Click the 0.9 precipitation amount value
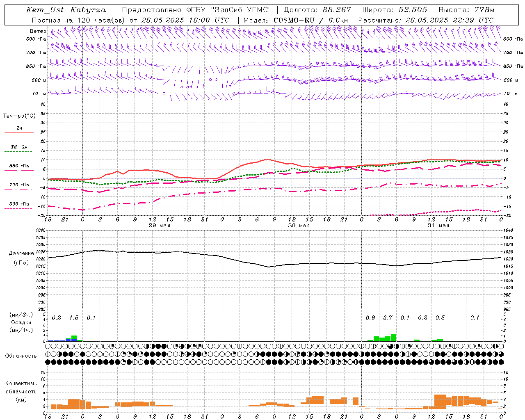Image resolution: width=525 pixels, height=420 pixels. [370, 317]
